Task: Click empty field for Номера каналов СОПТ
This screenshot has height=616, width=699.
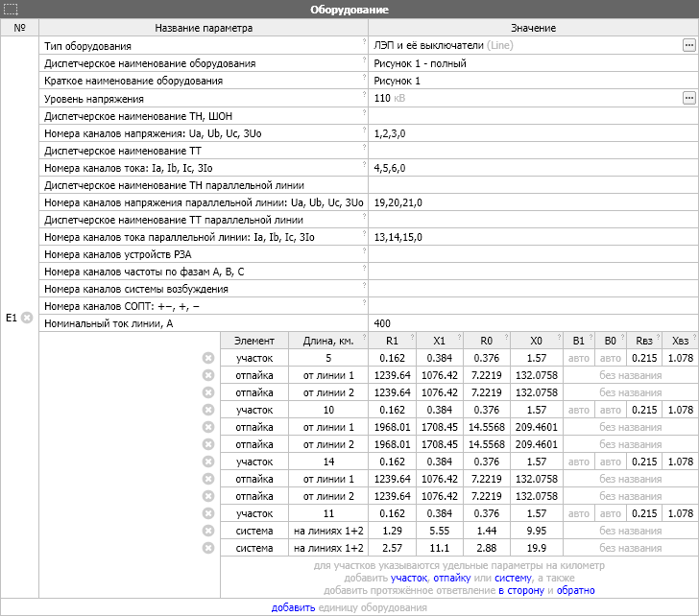Action: click(533, 306)
